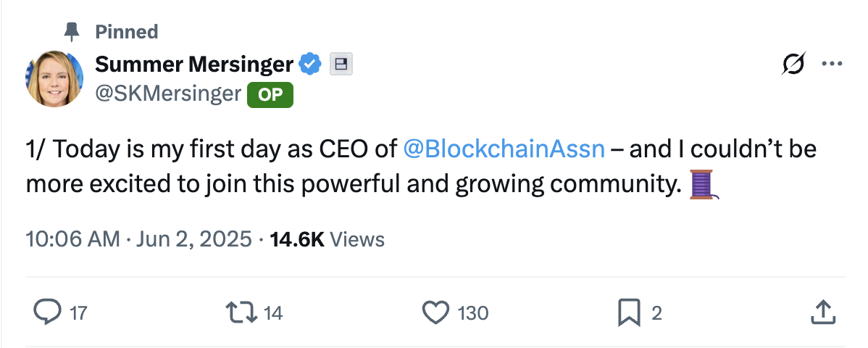Screen dimensions: 868x348
Task: Click the Pinned label text
Action: (x=127, y=31)
